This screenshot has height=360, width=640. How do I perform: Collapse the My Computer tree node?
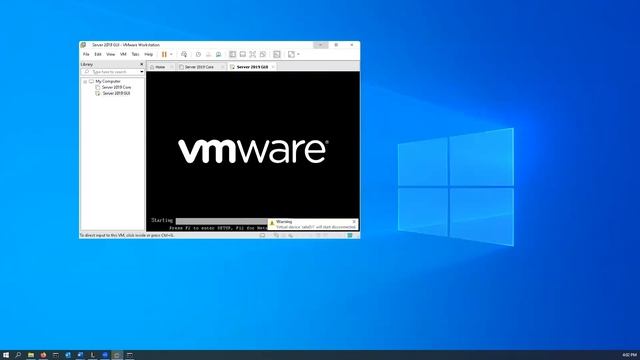coord(85,82)
